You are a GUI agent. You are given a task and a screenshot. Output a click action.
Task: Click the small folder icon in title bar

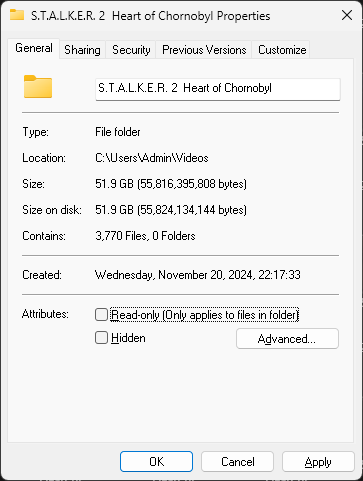pos(17,15)
